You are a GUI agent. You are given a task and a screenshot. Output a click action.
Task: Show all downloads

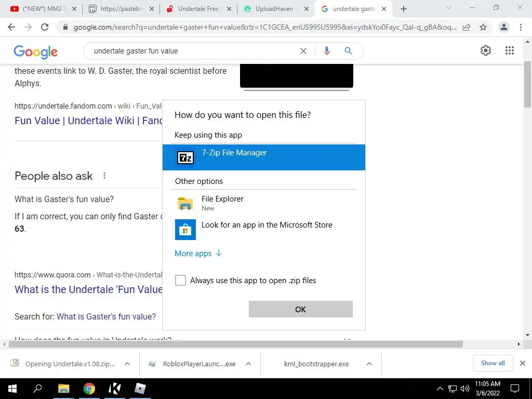[x=493, y=363]
